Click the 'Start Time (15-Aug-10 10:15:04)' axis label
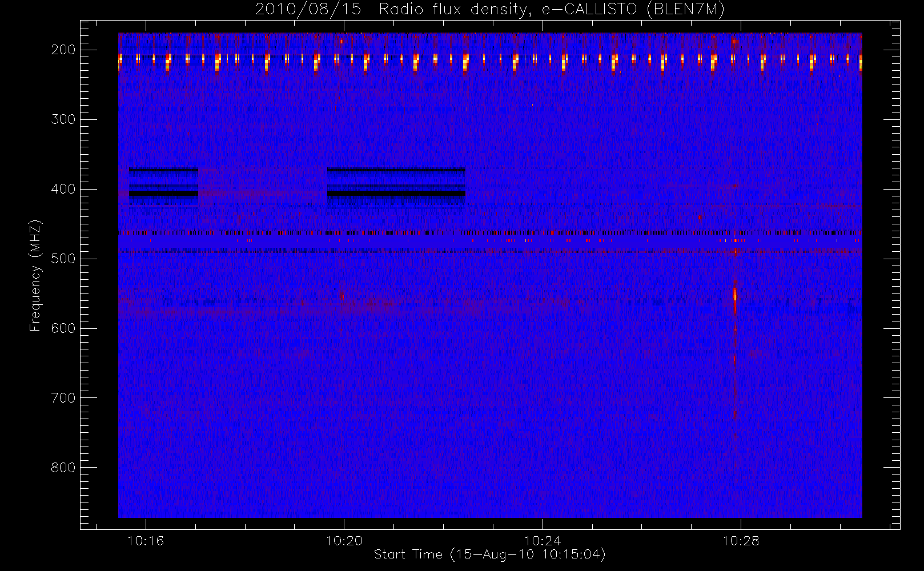The width and height of the screenshot is (924, 571). pyautogui.click(x=489, y=554)
